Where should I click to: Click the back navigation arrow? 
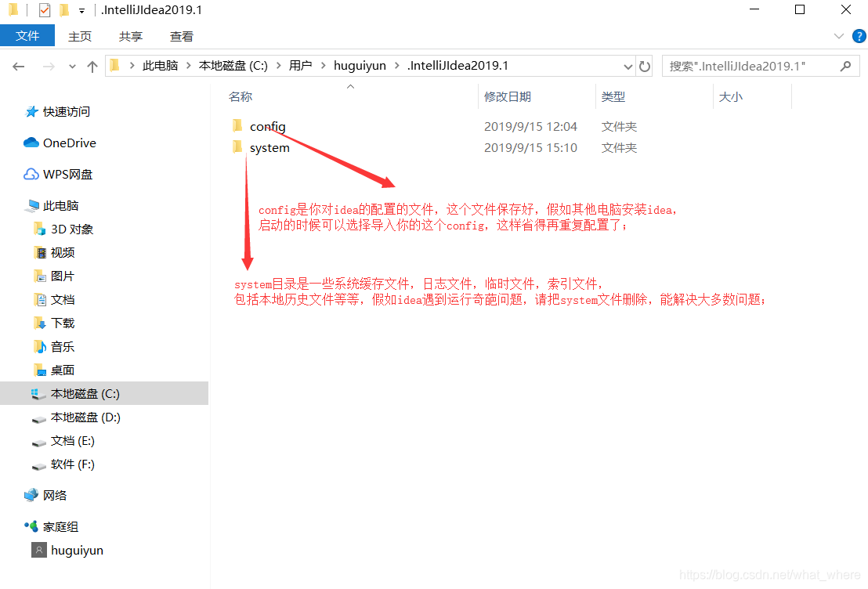18,67
